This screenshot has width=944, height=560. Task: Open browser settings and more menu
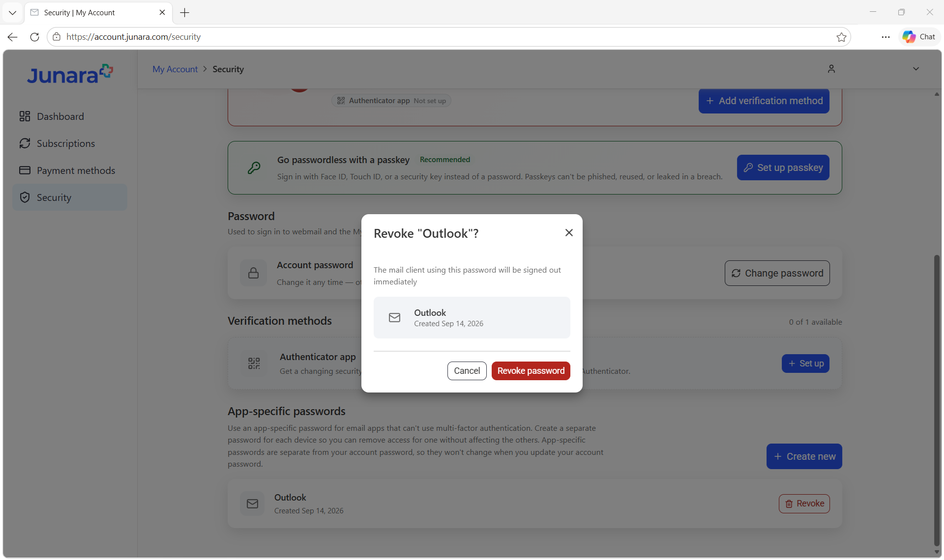[x=885, y=37]
